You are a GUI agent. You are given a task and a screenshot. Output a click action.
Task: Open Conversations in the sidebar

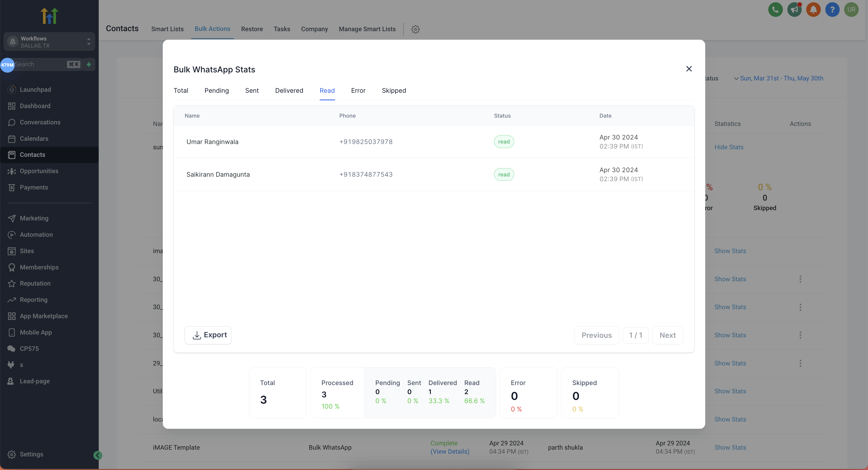pos(40,122)
